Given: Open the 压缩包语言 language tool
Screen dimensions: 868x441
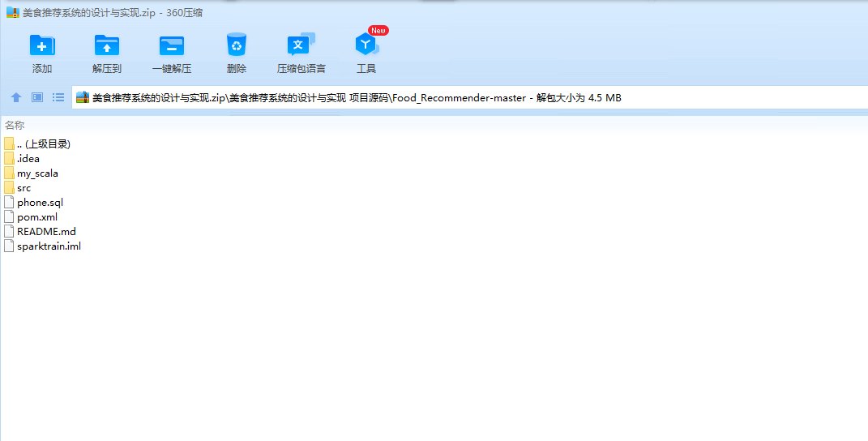Looking at the screenshot, I should tap(301, 45).
